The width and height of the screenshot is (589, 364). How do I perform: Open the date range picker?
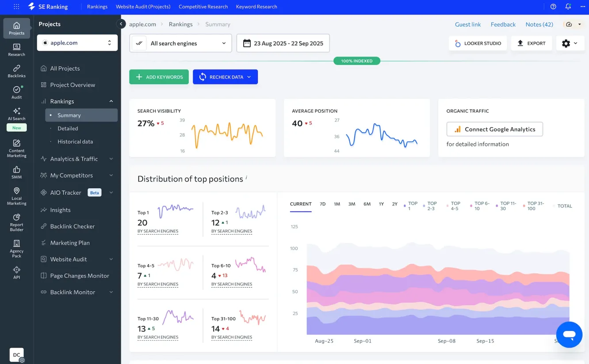(x=283, y=43)
